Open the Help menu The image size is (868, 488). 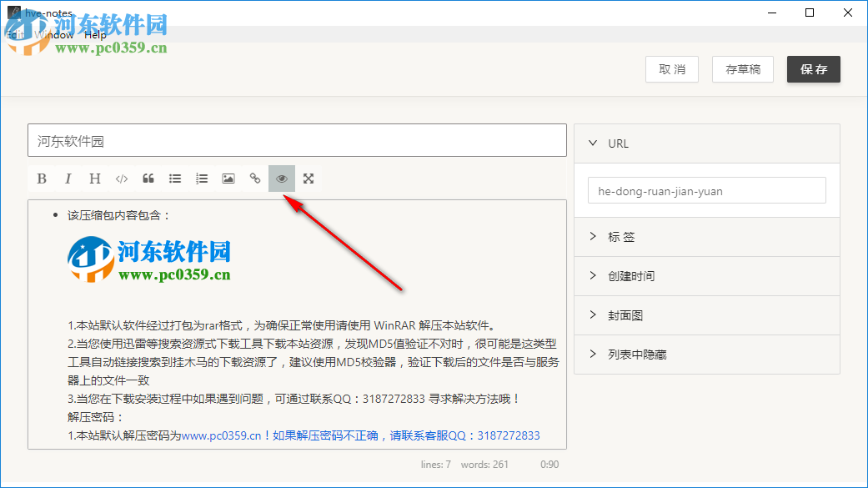point(95,35)
